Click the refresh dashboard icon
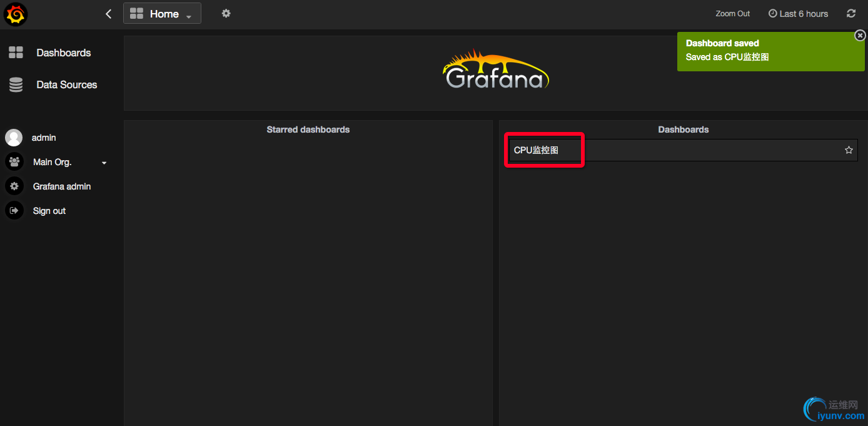 (x=851, y=13)
